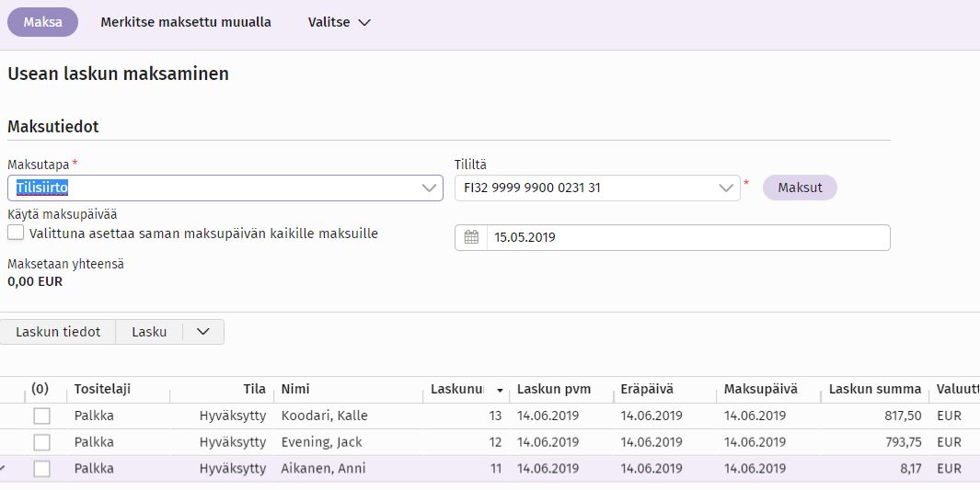Click invoice number 12 cell

click(x=495, y=442)
